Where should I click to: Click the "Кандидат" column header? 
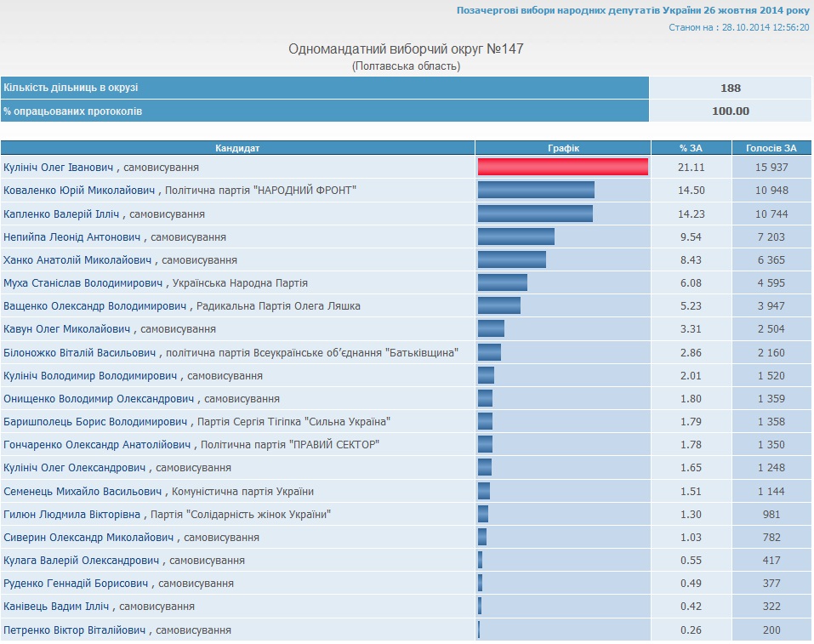pos(237,148)
